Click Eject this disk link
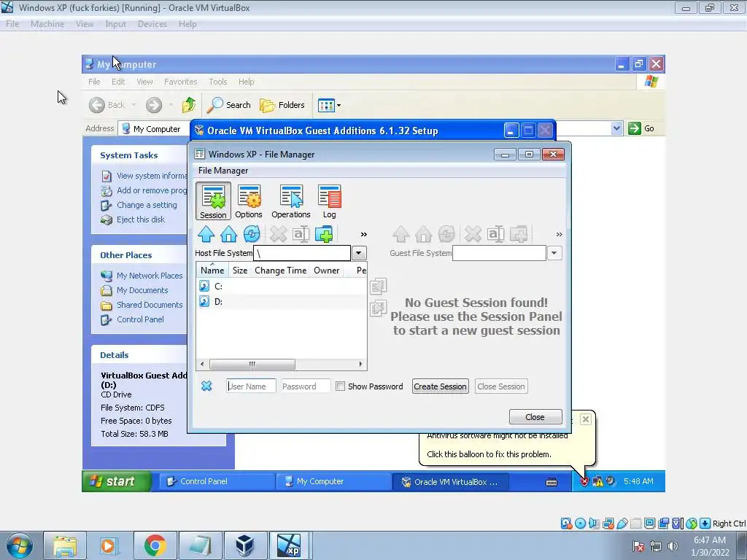Image resolution: width=747 pixels, height=560 pixels. tap(141, 219)
